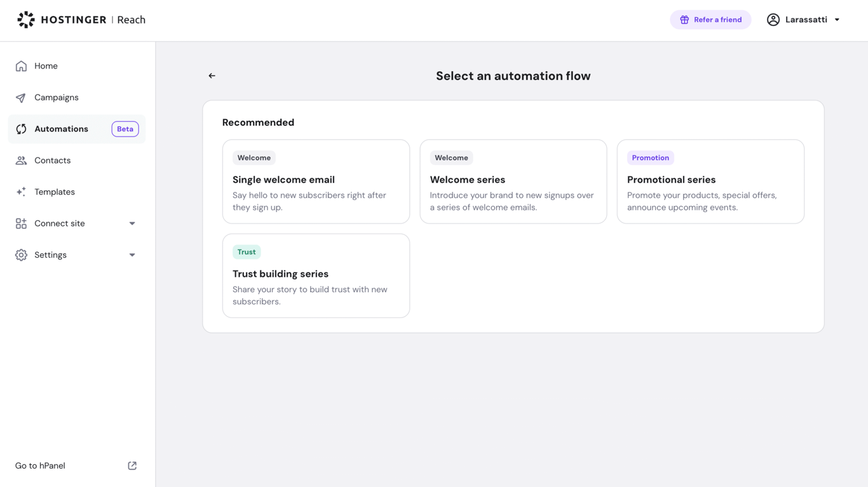Select the Trust building series card
868x487 pixels.
[316, 275]
